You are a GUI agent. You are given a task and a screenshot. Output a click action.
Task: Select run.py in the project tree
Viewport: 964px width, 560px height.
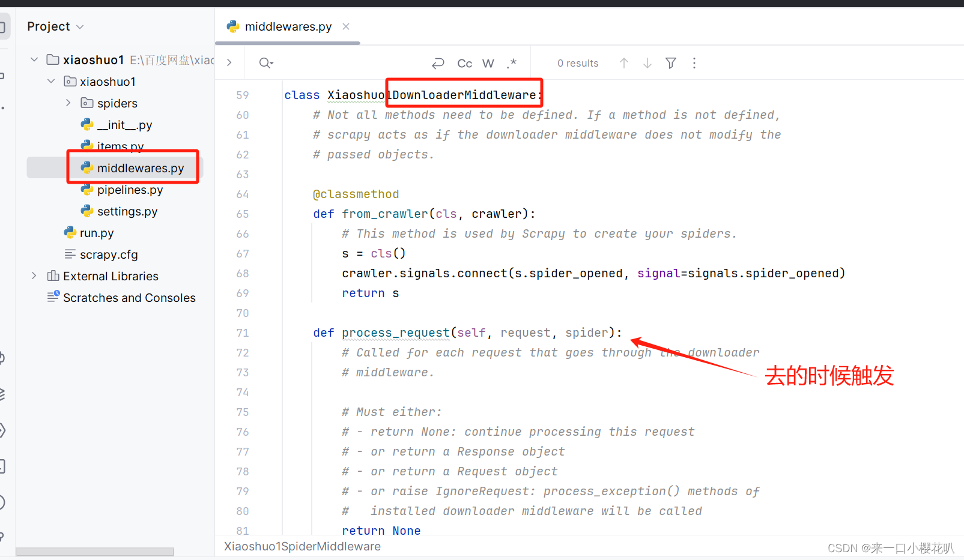pyautogui.click(x=96, y=233)
